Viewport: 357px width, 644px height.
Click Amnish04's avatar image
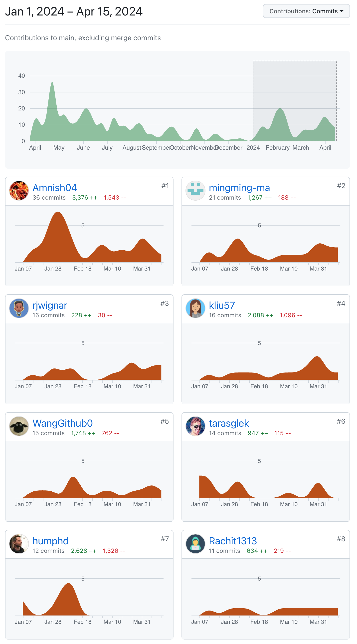tap(19, 191)
